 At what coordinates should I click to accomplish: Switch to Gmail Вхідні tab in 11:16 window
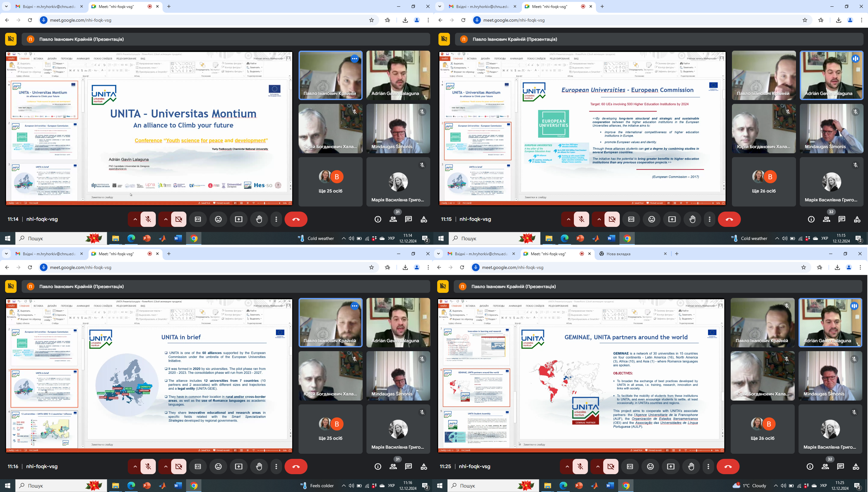49,254
